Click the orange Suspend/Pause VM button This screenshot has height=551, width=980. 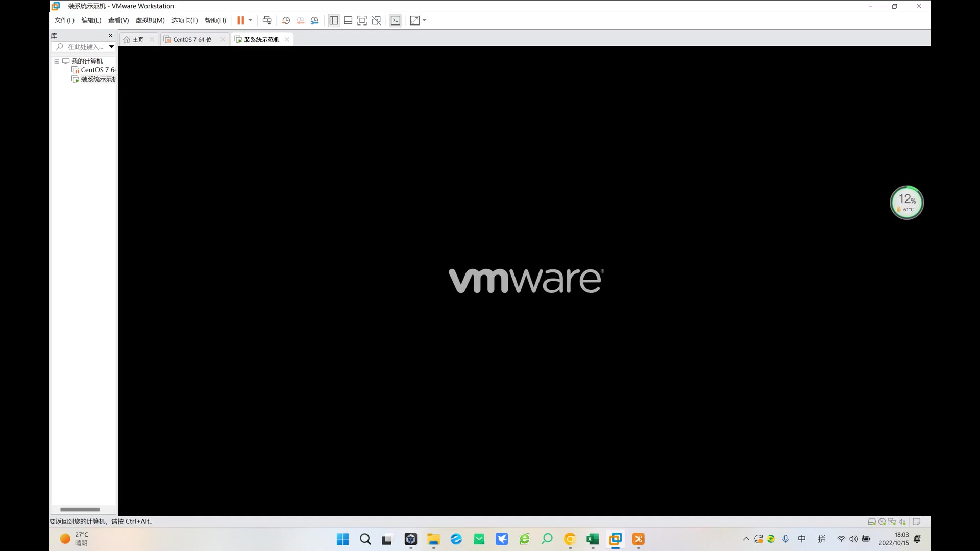[240, 20]
